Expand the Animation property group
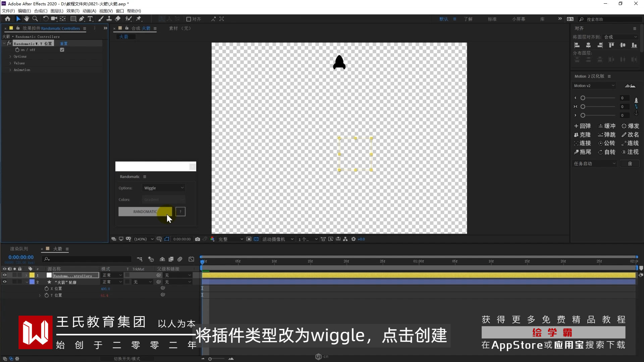Image resolution: width=644 pixels, height=362 pixels. 10,70
